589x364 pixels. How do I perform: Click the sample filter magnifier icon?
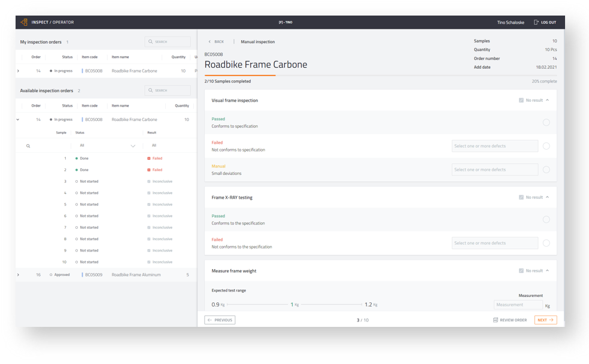pyautogui.click(x=28, y=145)
